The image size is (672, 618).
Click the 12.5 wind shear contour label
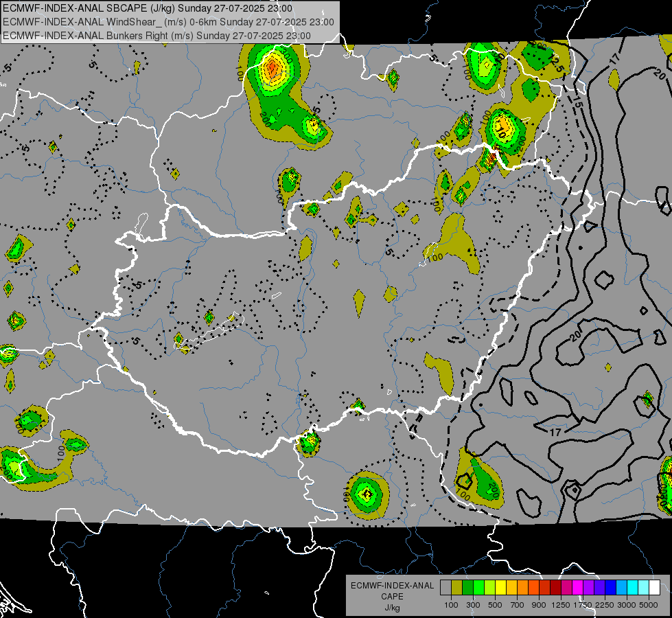coord(556,63)
